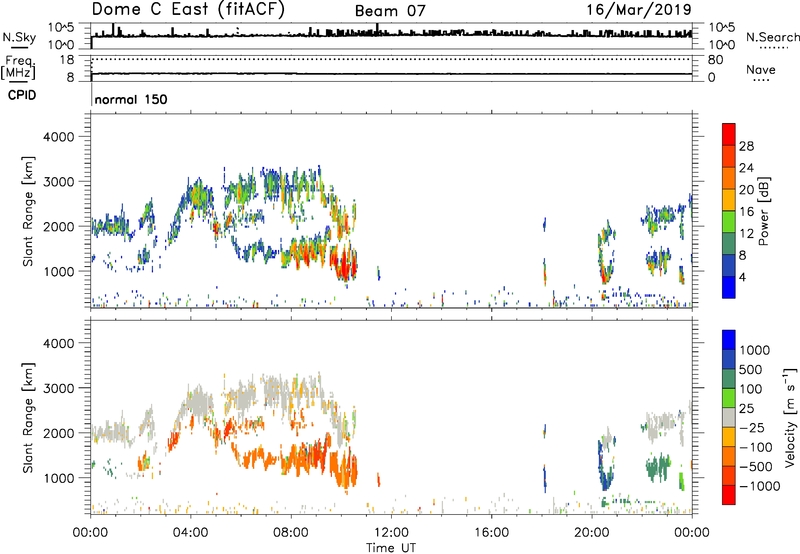Viewport: 800px width, 554px height.
Task: Click the date "16/Mar/2019"
Action: click(x=639, y=10)
